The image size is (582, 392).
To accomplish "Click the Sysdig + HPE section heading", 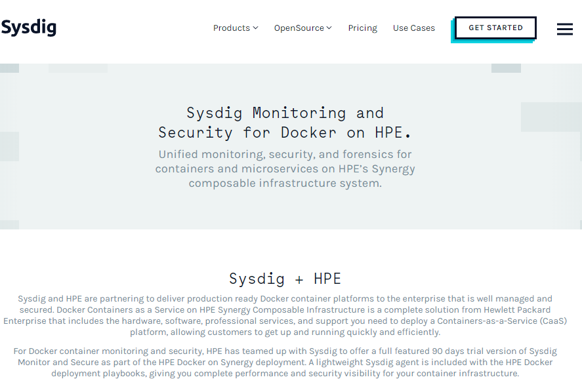I will (285, 279).
